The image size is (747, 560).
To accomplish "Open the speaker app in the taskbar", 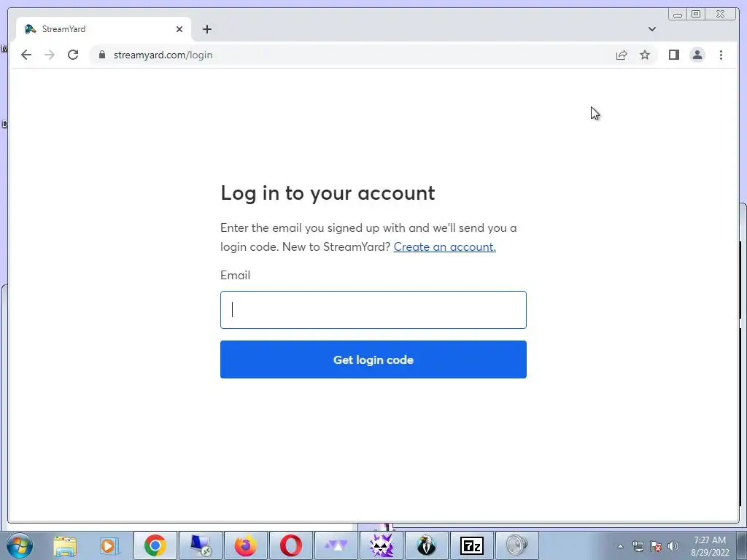I will coord(517,545).
